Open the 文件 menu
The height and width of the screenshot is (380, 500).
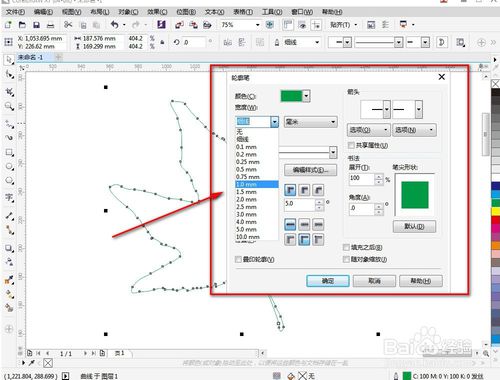click(x=15, y=12)
